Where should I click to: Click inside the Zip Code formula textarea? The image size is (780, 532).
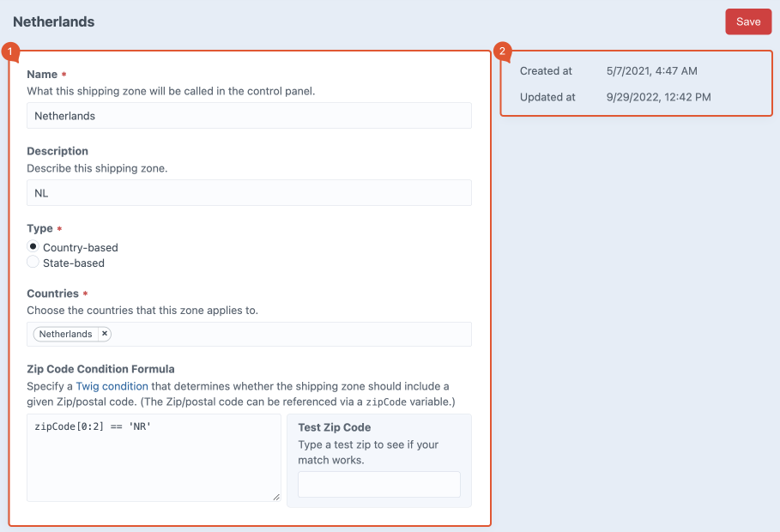pyautogui.click(x=154, y=457)
